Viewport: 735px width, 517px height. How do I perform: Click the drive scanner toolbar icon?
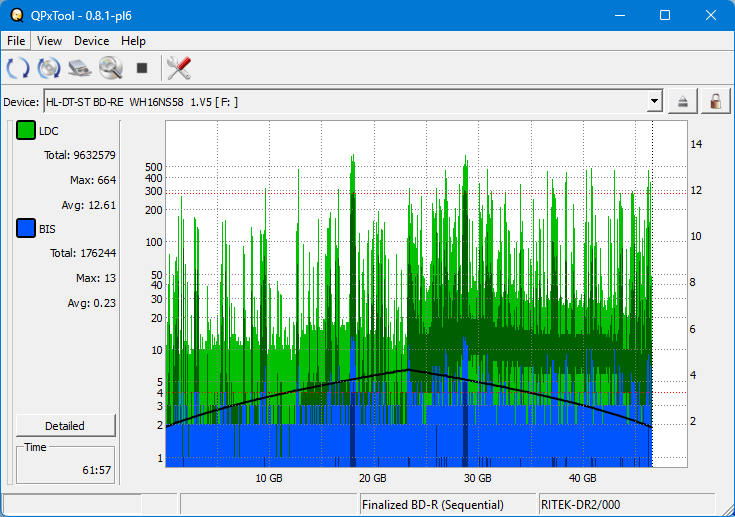80,68
